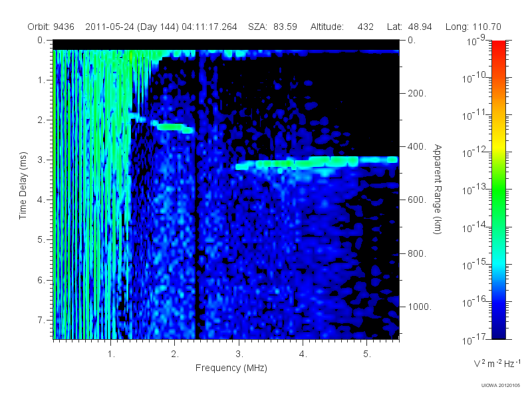Click the 'Frequency (MHz)' axis label

coord(231,368)
